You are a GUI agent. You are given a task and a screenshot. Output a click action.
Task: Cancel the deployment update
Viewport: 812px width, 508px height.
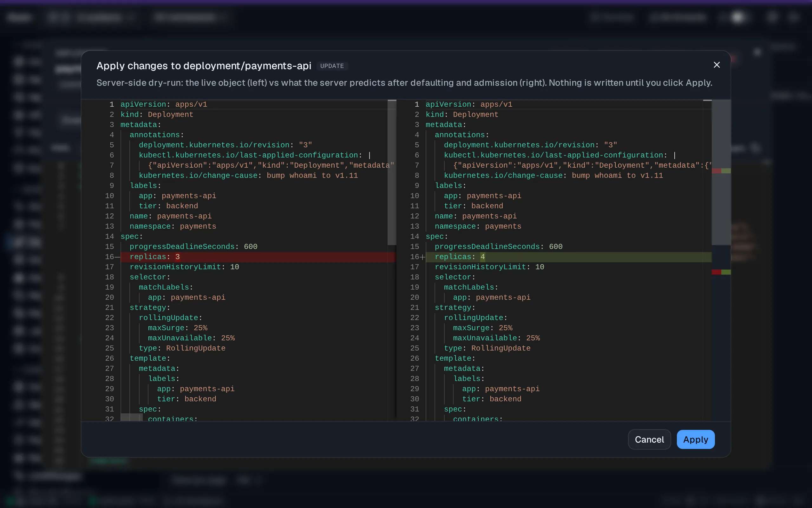(649, 439)
